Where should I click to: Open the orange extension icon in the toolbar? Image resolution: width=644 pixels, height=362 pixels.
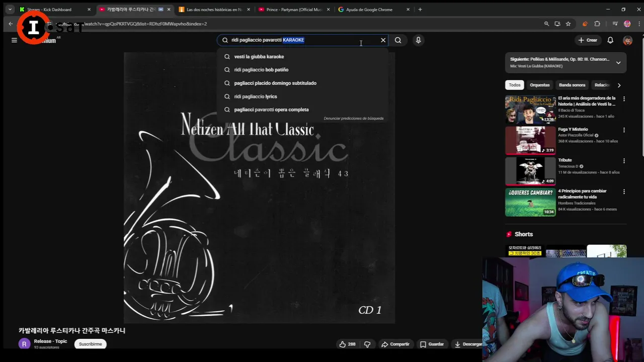click(x=585, y=24)
